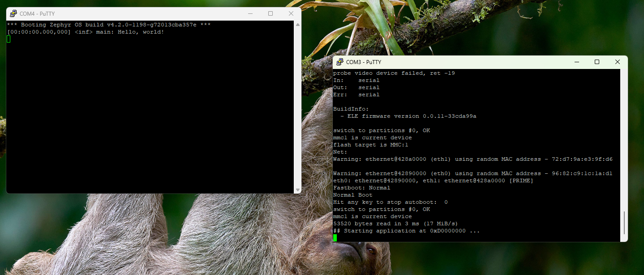Open the COM3 PuTTY system menu icon

(x=340, y=62)
